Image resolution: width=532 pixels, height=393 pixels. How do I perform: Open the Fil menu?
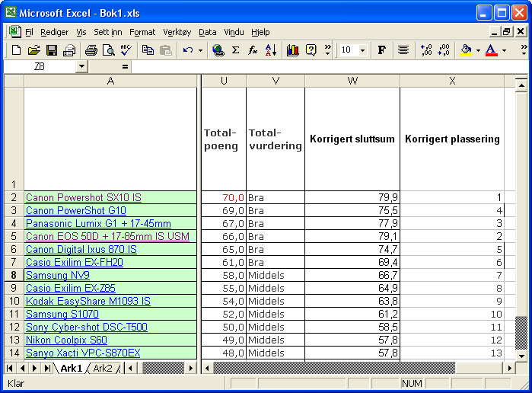click(29, 32)
